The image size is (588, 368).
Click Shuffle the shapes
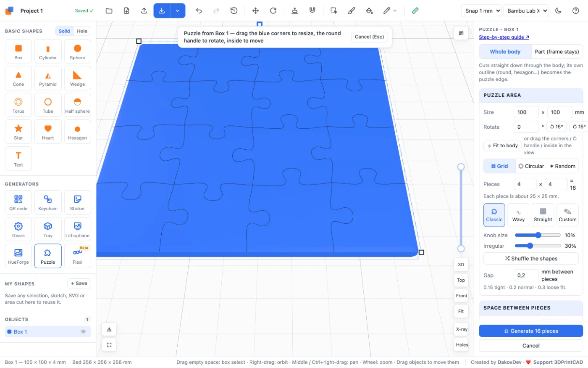coord(531,259)
